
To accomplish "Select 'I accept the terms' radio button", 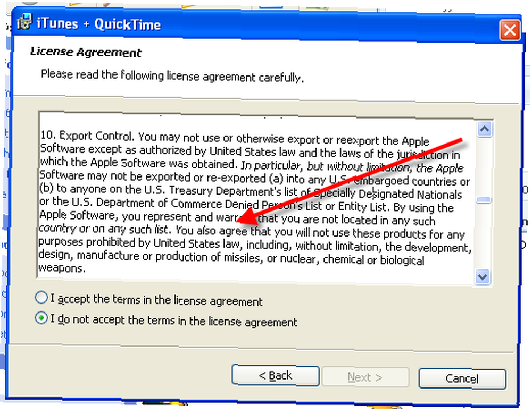I will pos(41,297).
